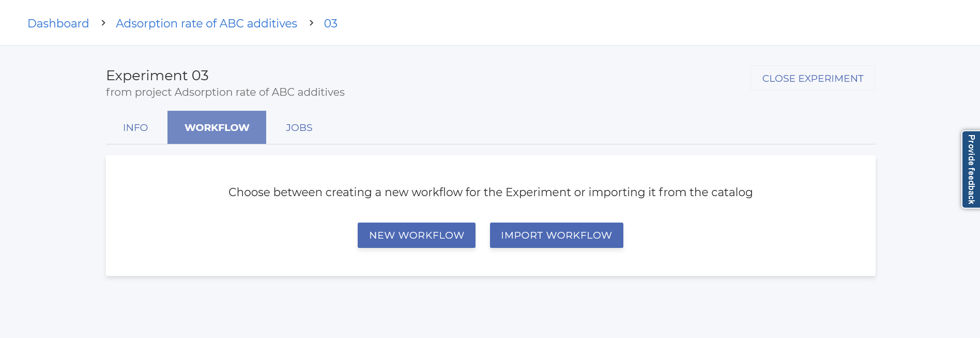Open the Provide feedback side tab

[x=971, y=169]
